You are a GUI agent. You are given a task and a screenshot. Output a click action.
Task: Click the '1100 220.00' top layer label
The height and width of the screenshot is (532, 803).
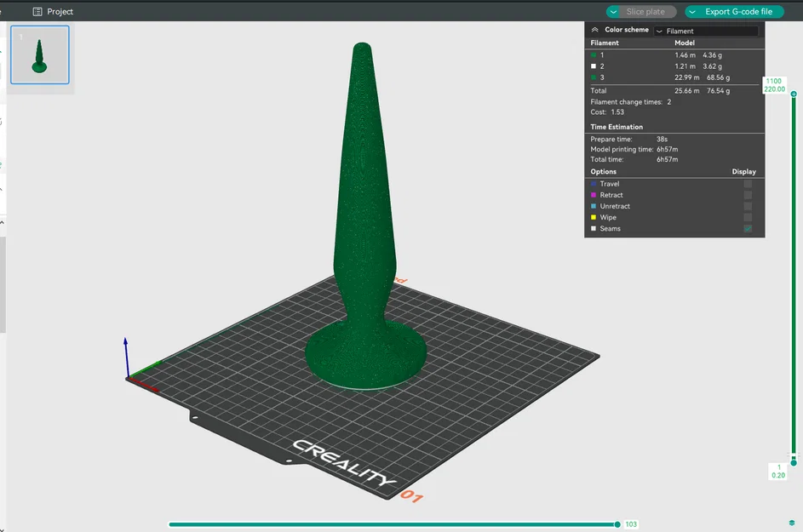[x=774, y=85]
